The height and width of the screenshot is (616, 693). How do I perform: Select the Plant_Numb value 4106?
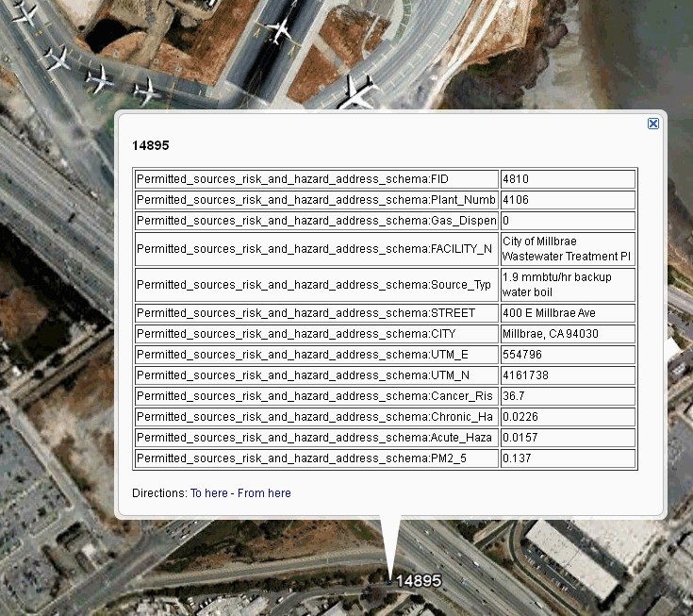coord(516,199)
